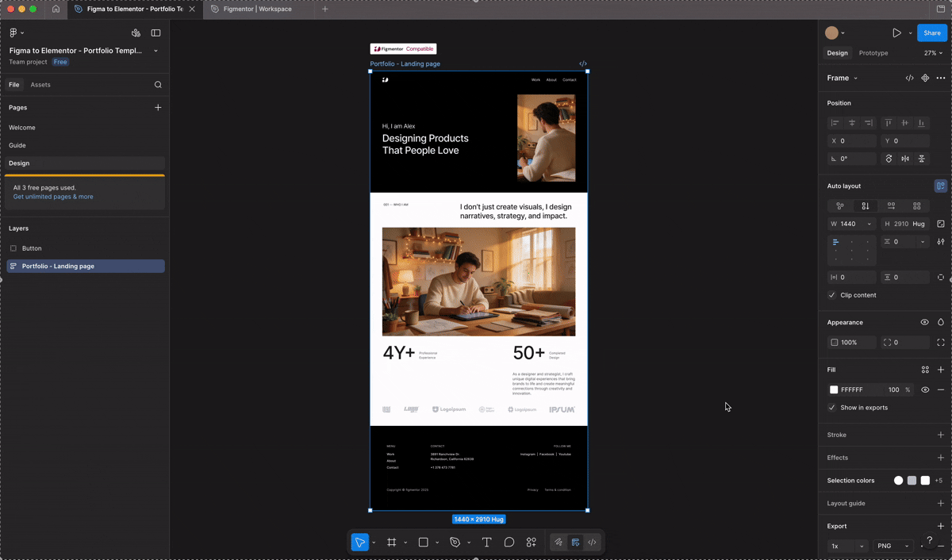Open the Actions icon in the toolbar
The image size is (952, 560).
(531, 542)
